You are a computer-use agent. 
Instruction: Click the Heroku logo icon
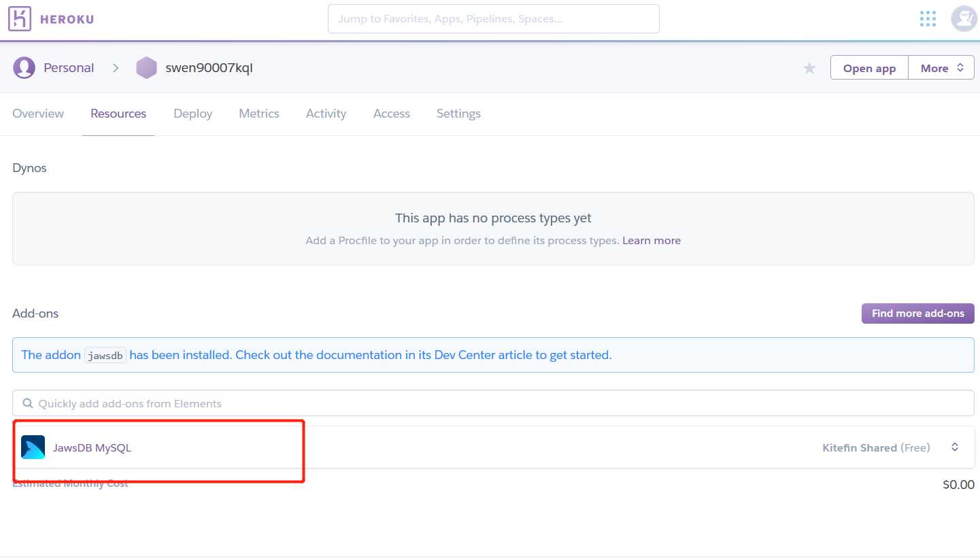click(x=20, y=19)
